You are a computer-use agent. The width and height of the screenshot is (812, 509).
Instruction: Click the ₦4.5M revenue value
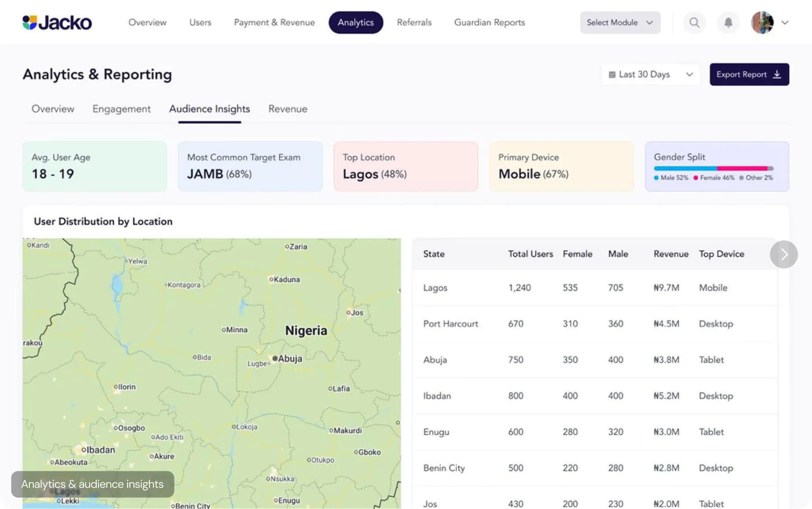(x=666, y=324)
